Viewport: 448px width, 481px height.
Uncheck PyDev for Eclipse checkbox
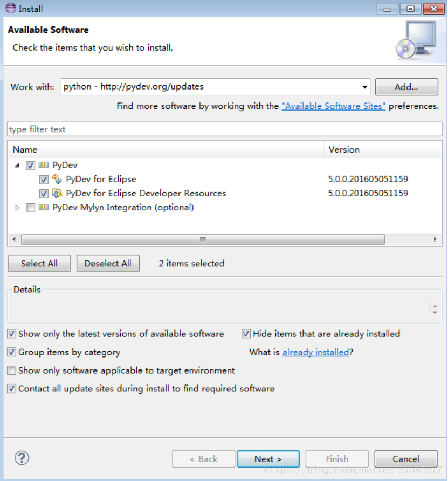pos(44,180)
